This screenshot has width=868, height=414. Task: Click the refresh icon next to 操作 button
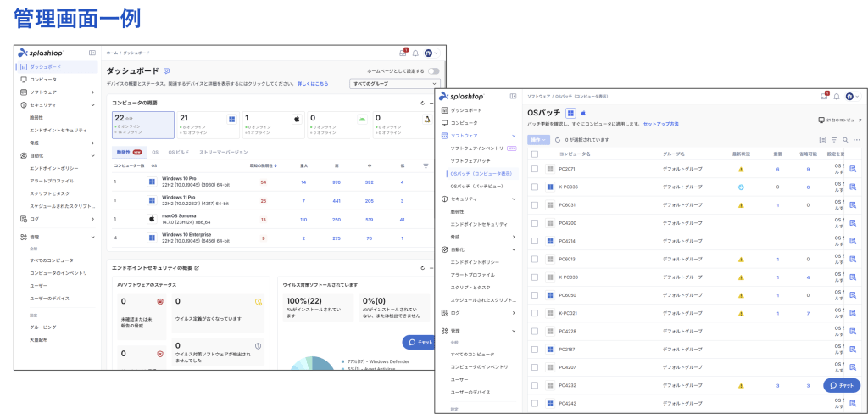[x=558, y=140]
